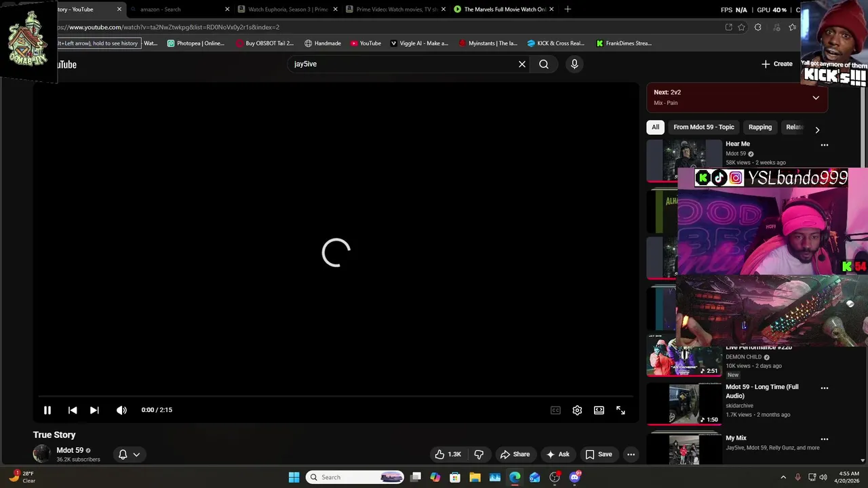The width and height of the screenshot is (868, 488).
Task: Show more filter chips with arrow
Action: pos(817,129)
